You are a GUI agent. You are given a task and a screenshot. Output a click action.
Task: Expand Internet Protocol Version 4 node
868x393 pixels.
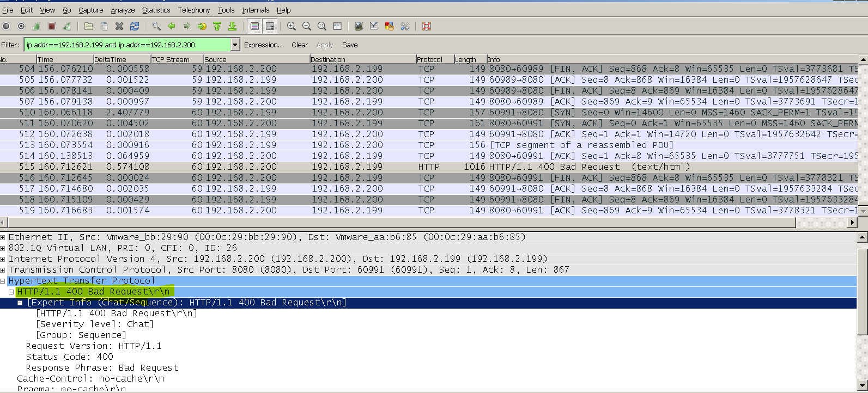(x=3, y=259)
